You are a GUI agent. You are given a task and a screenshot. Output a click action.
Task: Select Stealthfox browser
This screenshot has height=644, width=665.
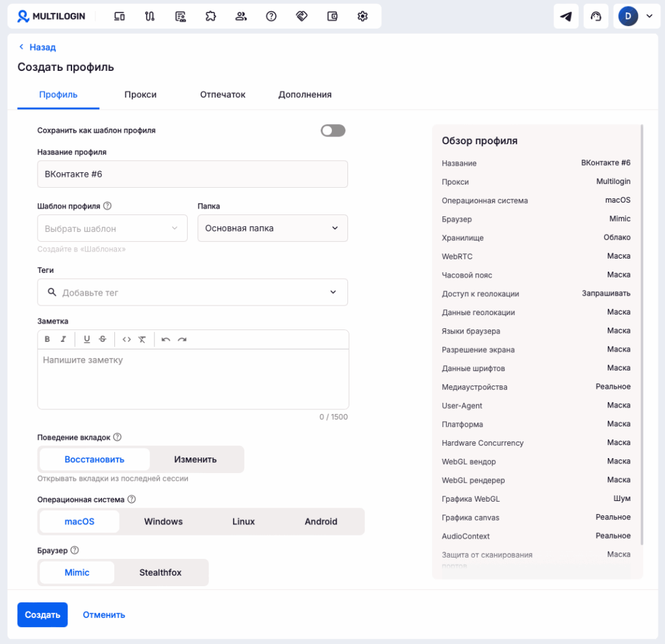click(x=160, y=573)
